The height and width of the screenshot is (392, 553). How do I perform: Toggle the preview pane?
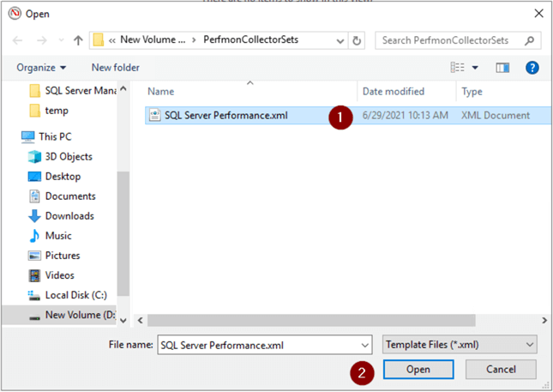502,68
